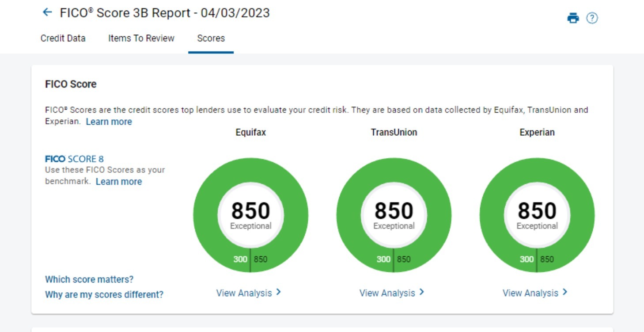644x332 pixels.
Task: Open Which score matters link
Action: (x=89, y=279)
